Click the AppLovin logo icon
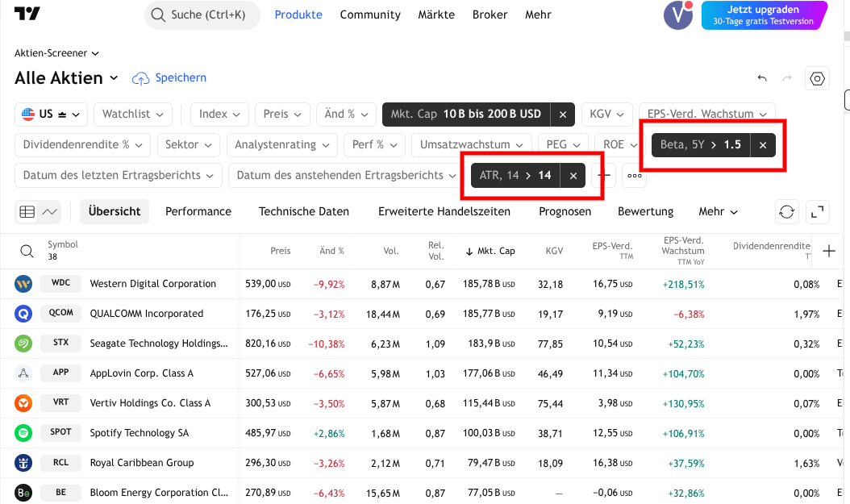 click(23, 373)
